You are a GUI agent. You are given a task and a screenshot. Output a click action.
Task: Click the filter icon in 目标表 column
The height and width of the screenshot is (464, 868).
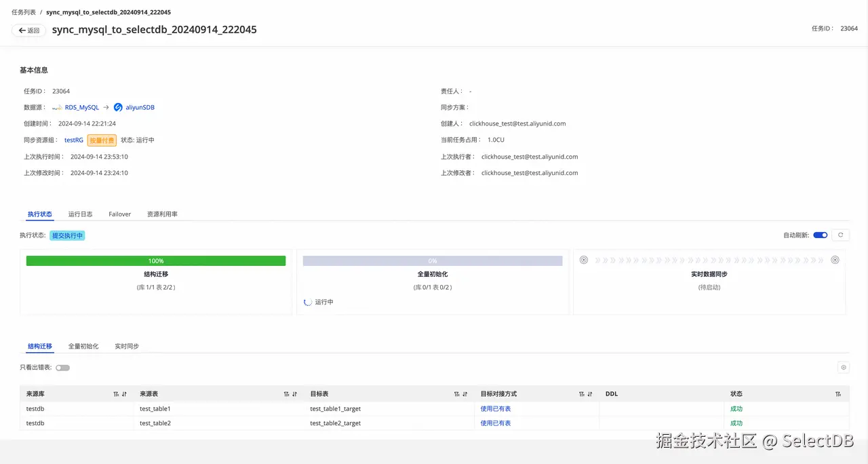[456, 394]
